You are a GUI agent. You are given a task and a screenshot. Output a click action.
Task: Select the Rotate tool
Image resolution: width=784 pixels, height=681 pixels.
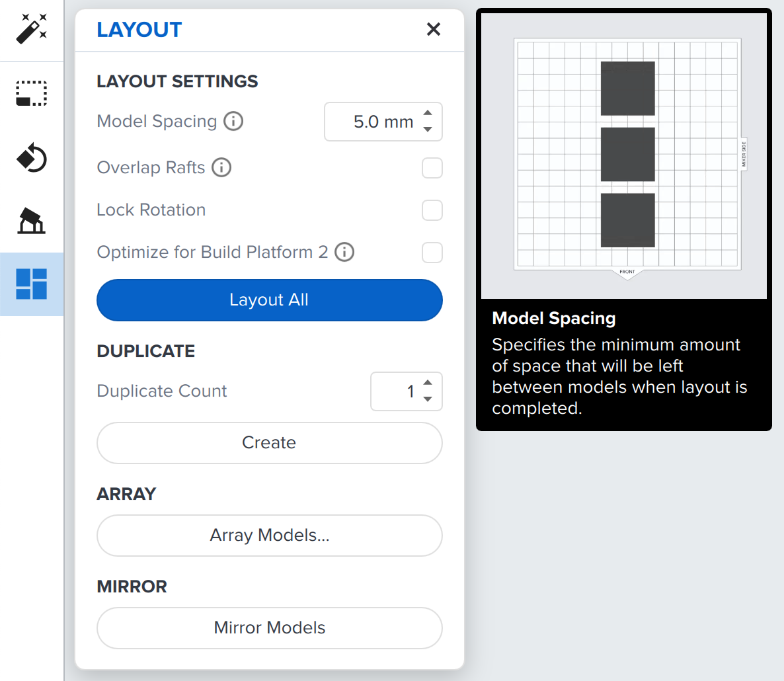31,158
